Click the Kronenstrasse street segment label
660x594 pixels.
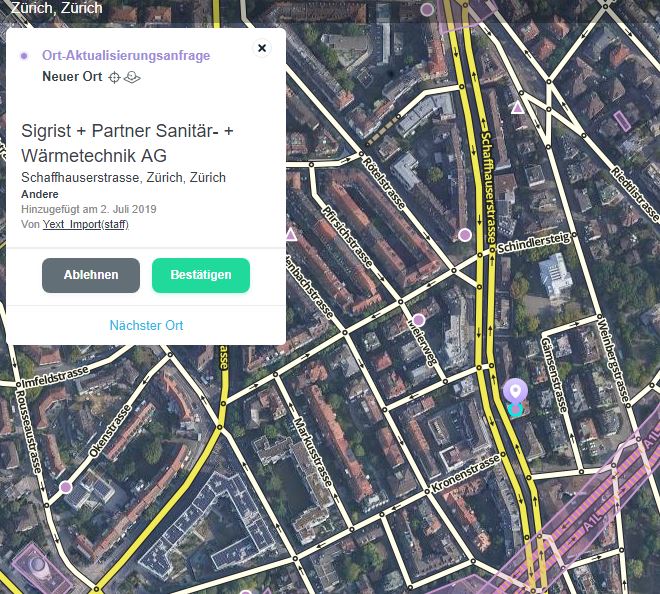click(x=466, y=474)
